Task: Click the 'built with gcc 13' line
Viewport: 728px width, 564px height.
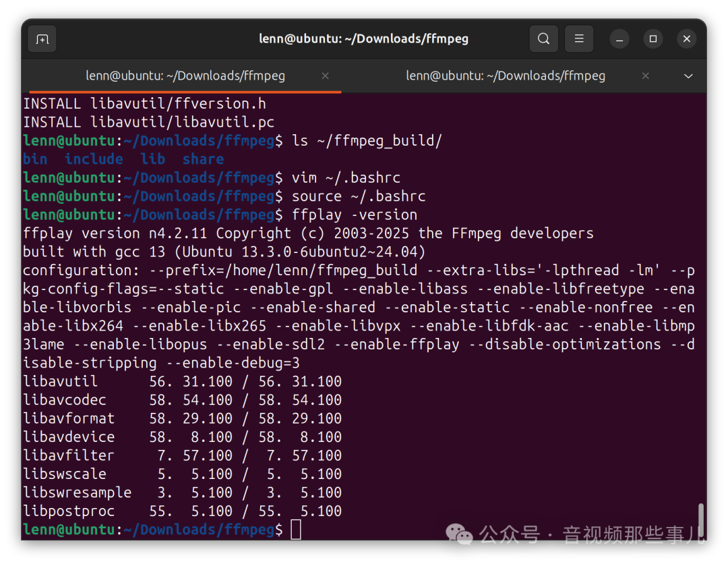Action: pyautogui.click(x=224, y=252)
